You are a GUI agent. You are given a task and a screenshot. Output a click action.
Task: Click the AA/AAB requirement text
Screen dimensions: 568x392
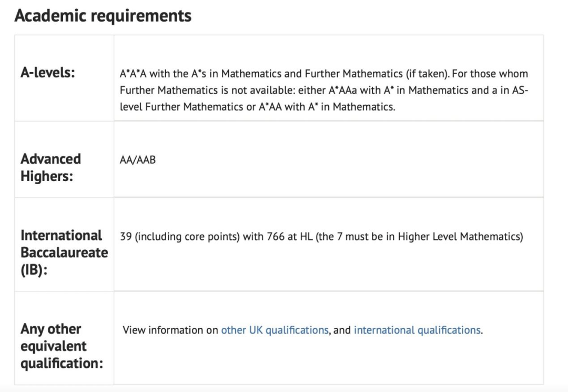pos(138,160)
